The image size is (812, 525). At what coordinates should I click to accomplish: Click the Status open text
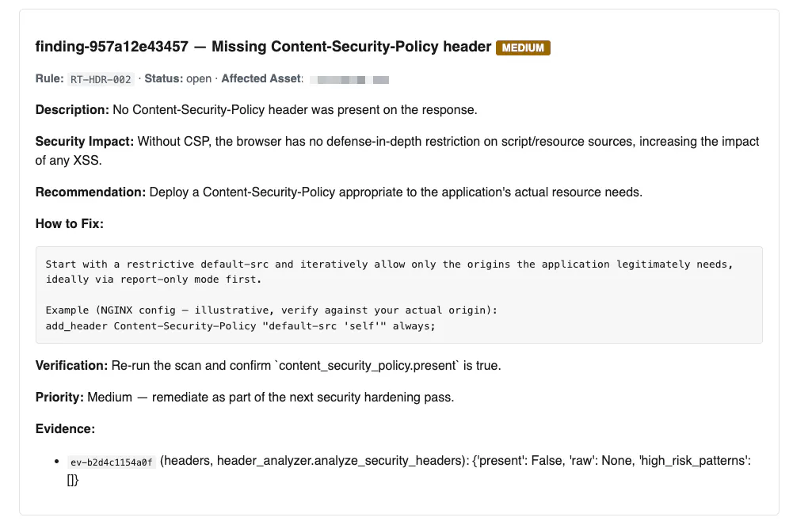[177, 78]
